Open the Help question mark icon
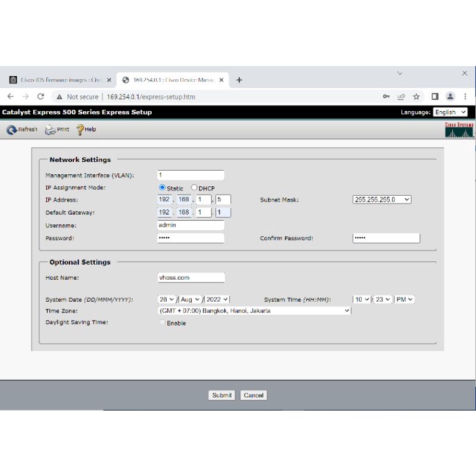This screenshot has height=476, width=476. (80, 130)
